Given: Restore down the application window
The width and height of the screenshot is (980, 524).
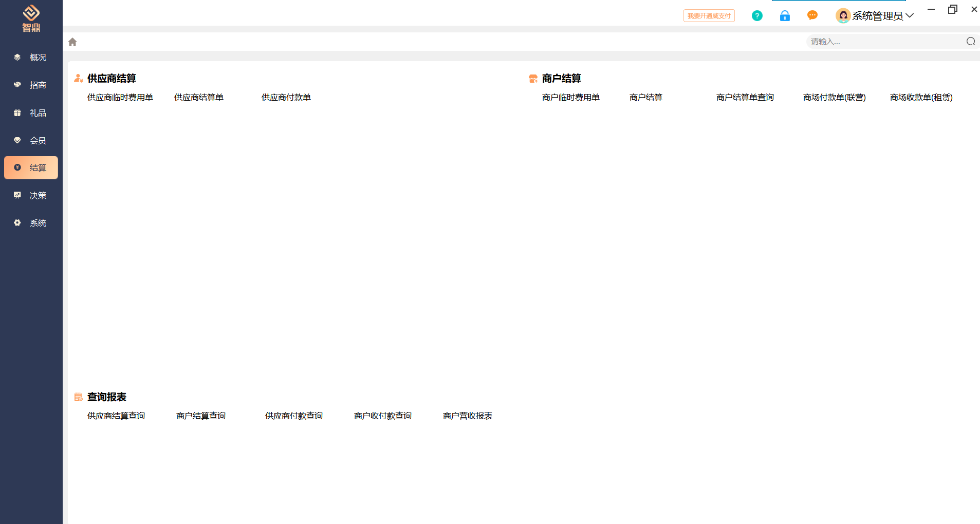Looking at the screenshot, I should point(952,9).
